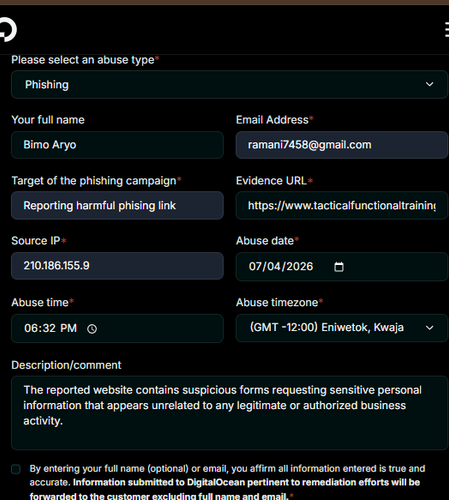Click the 'Abuse time' label
Viewport: 449px width, 500px height.
(43, 302)
